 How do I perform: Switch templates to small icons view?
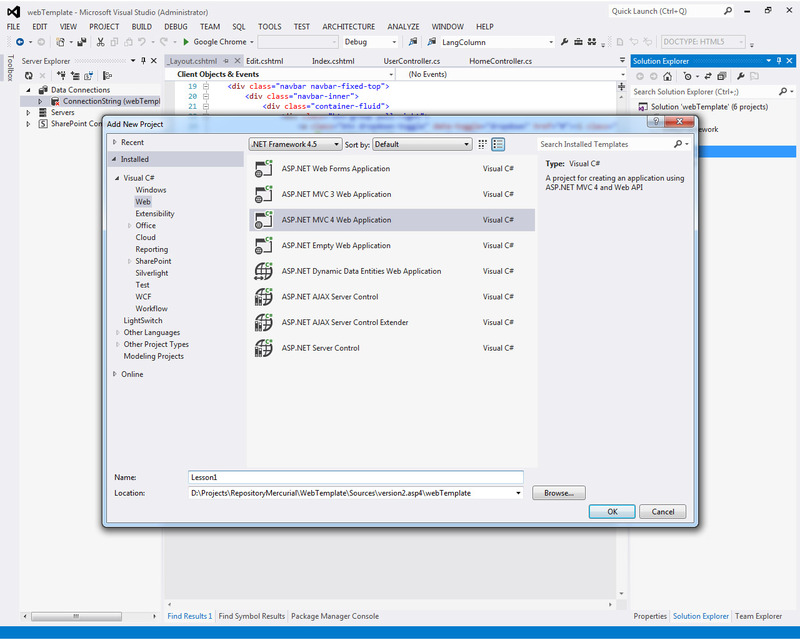tap(482, 144)
